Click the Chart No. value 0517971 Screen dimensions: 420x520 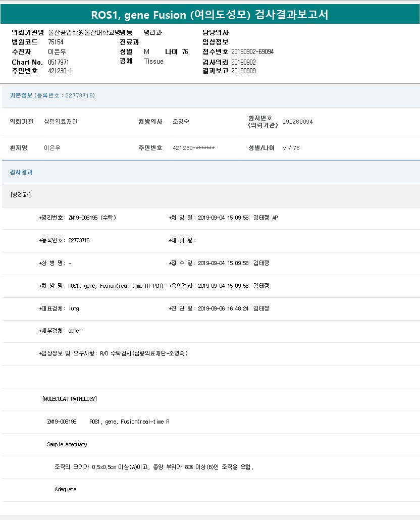[x=59, y=62]
